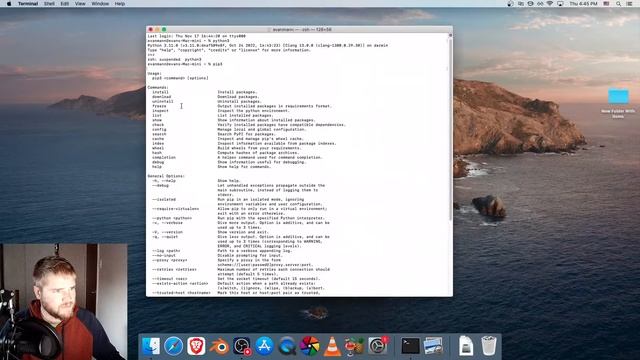
Task: Click the '--trusted-host <hostname>' option text
Action: click(182, 293)
